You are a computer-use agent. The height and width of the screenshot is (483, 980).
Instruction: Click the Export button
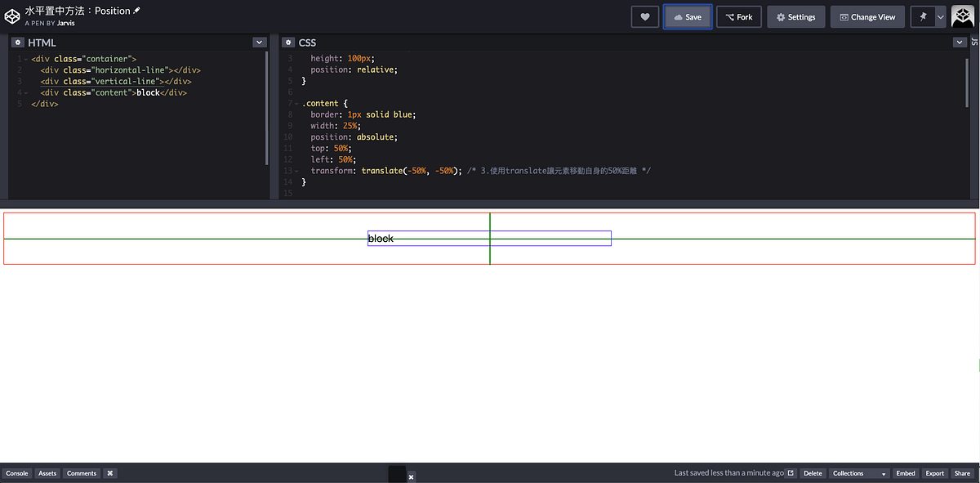click(935, 473)
